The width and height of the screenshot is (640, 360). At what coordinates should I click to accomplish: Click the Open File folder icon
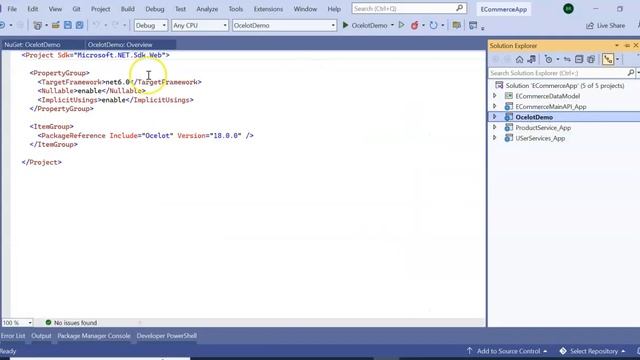56,25
